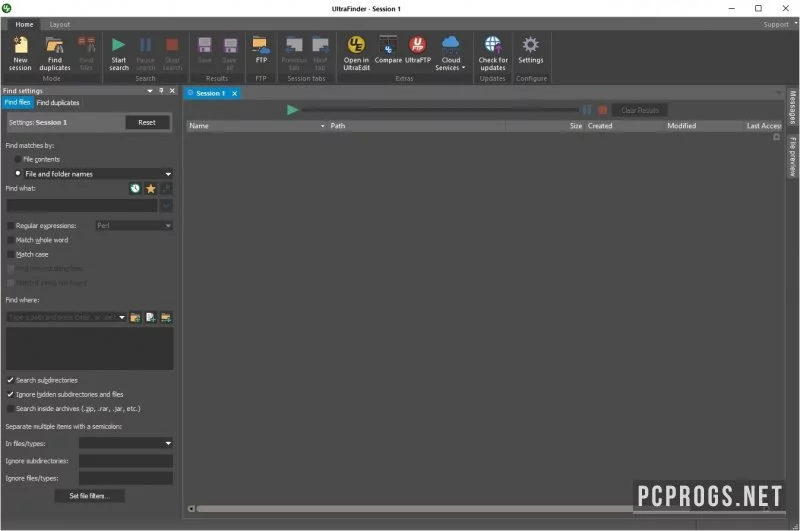Select File contents radio option
Image resolution: width=800 pixels, height=531 pixels.
tap(18, 159)
